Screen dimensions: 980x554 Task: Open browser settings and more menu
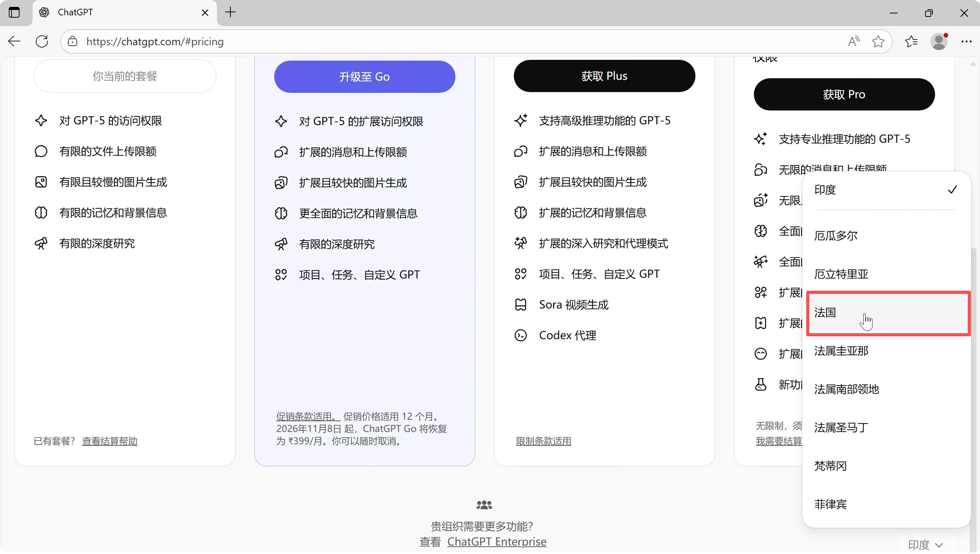966,41
